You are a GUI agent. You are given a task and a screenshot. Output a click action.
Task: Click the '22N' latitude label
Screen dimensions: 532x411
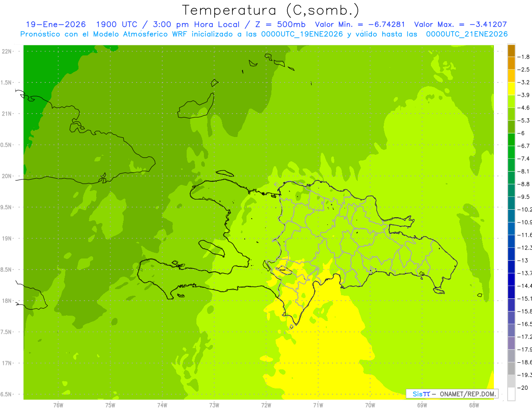6,51
